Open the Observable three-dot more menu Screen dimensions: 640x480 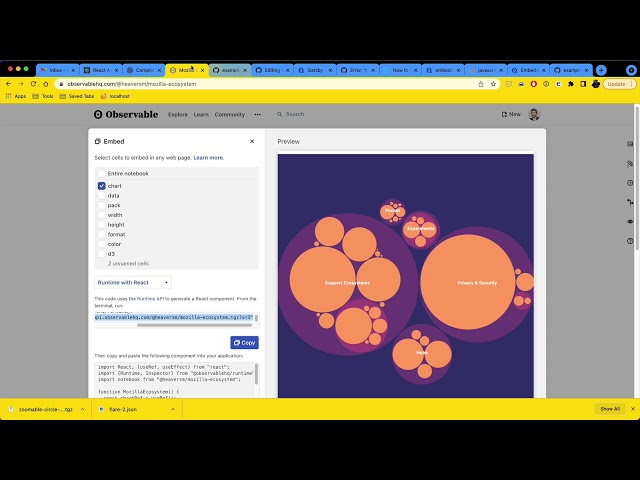coord(258,115)
